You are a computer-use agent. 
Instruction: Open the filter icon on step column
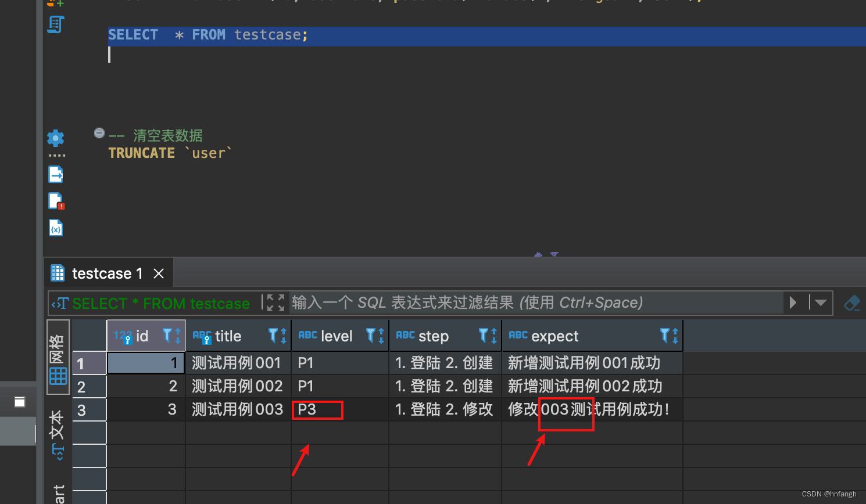tap(484, 335)
